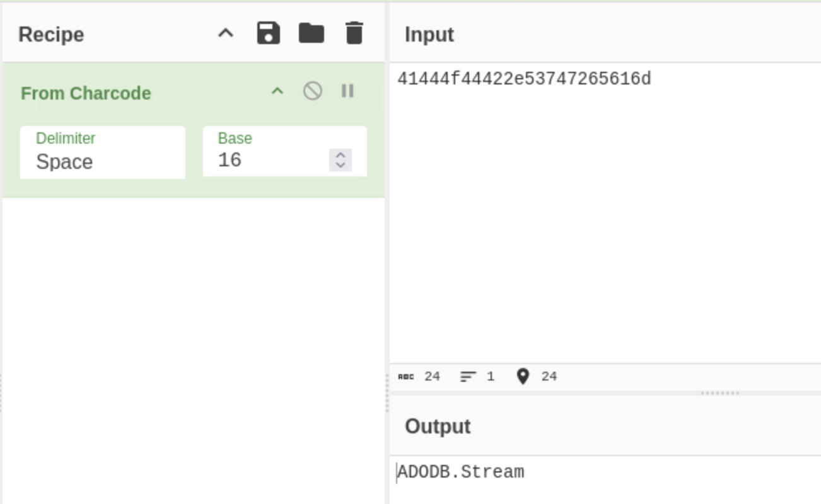Click the cursor position pin icon
This screenshot has height=504, width=821.
pyautogui.click(x=523, y=377)
